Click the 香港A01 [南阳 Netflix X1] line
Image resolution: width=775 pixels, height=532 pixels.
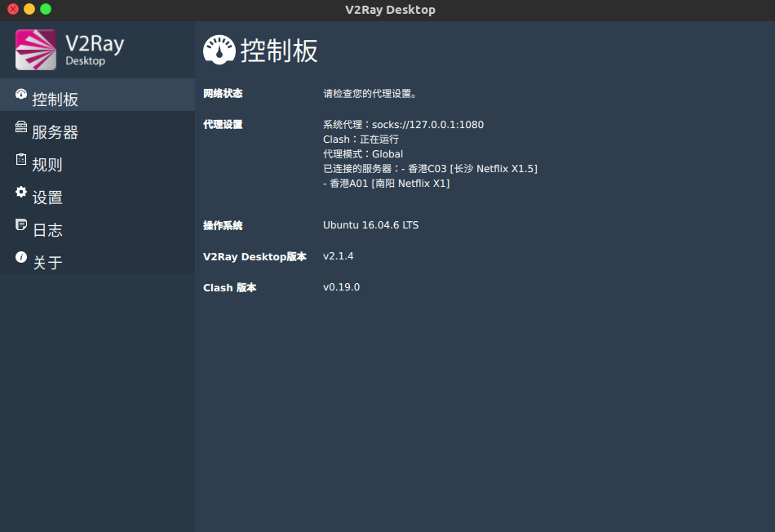(x=387, y=184)
